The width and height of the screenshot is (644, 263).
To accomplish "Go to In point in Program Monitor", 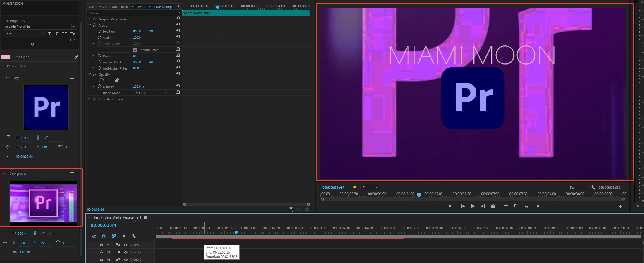I will [463, 206].
